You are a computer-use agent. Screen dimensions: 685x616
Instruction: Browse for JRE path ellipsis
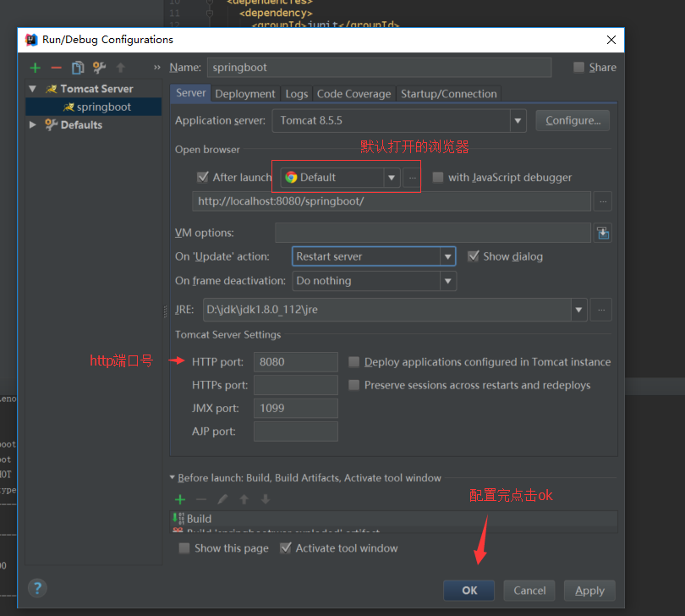[x=601, y=310]
